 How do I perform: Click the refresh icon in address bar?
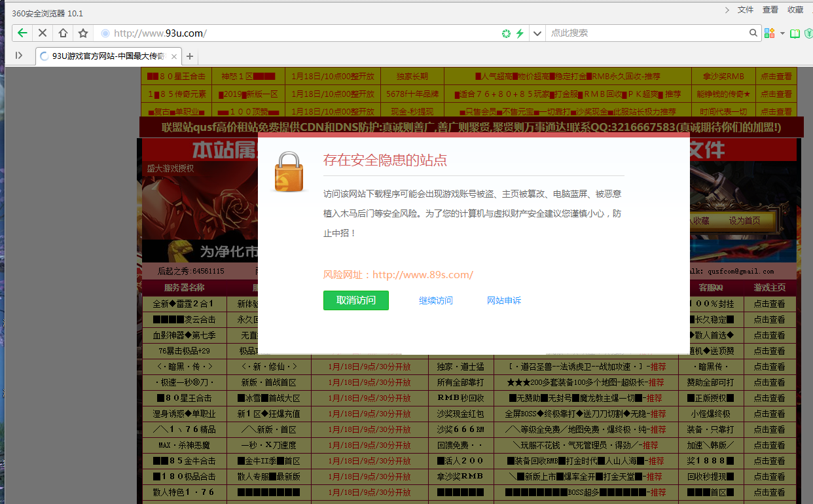[x=505, y=33]
